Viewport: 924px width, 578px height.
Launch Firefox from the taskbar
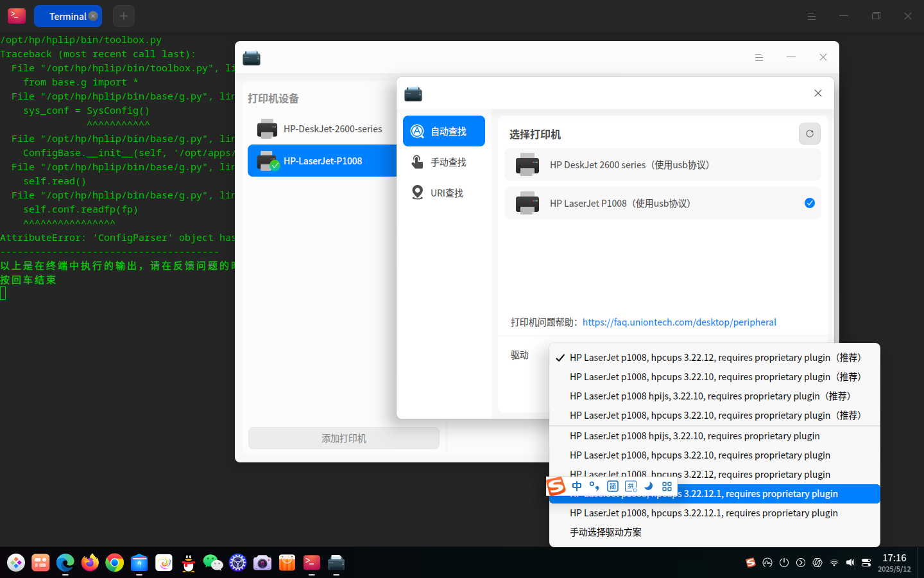click(x=90, y=563)
